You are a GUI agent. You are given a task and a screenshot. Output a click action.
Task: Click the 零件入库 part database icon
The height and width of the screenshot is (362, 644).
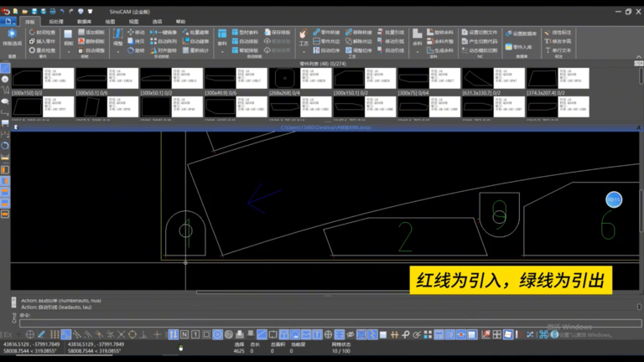pos(519,47)
